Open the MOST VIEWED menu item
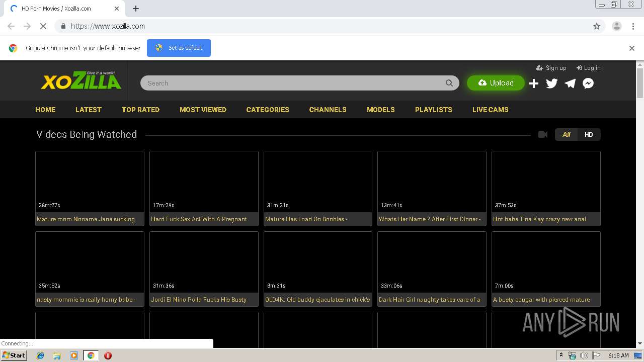The image size is (644, 362). 203,110
